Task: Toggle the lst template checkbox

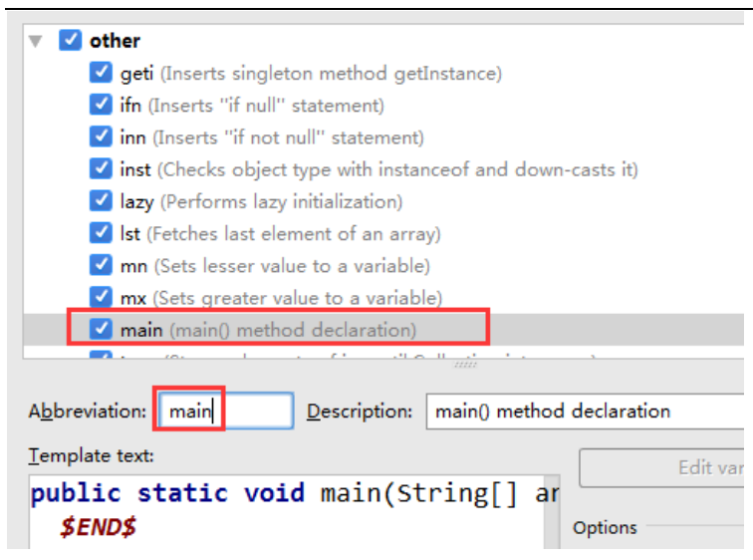Action: 101,233
